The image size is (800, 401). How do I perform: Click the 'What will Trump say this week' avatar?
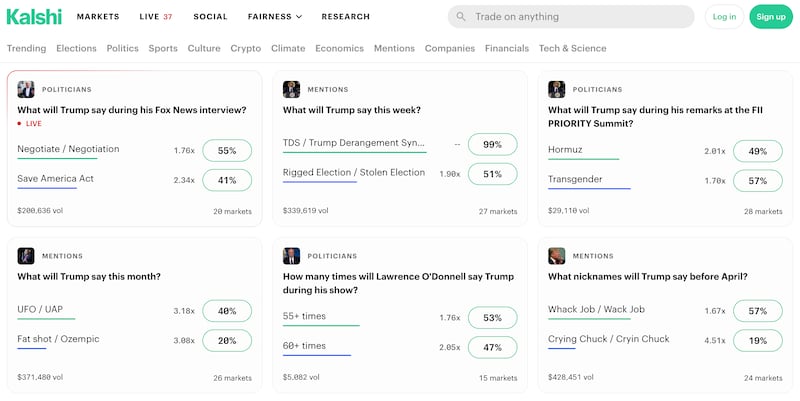[x=292, y=89]
